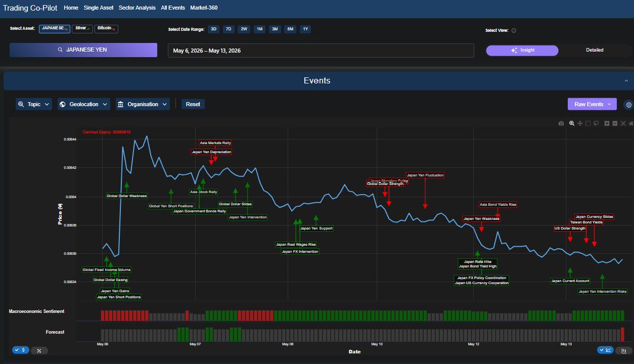Click the Contract Expiry 20260615 label
The width and height of the screenshot is (634, 364).
[x=107, y=132]
